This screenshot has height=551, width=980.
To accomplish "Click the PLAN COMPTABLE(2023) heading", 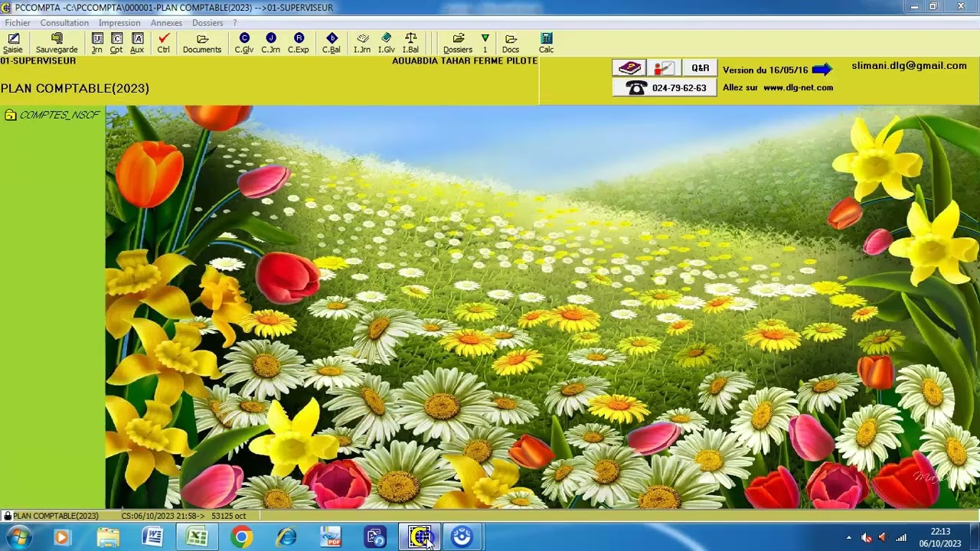I will (75, 89).
